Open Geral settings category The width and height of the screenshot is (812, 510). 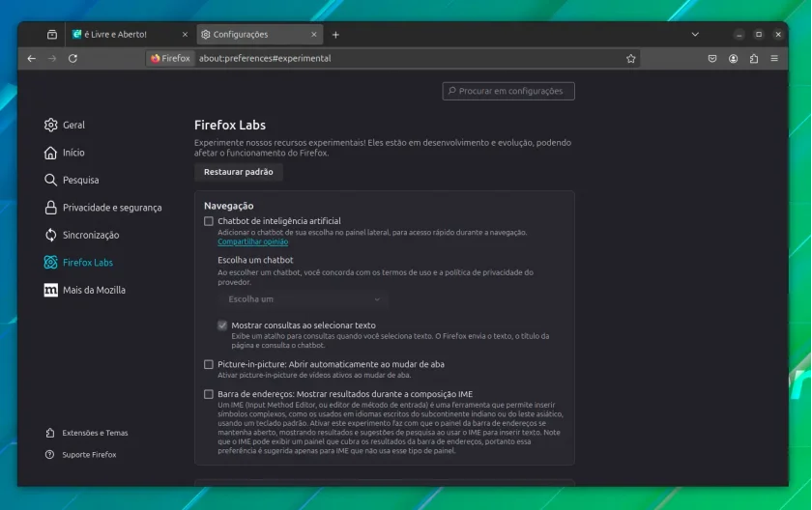click(64, 125)
